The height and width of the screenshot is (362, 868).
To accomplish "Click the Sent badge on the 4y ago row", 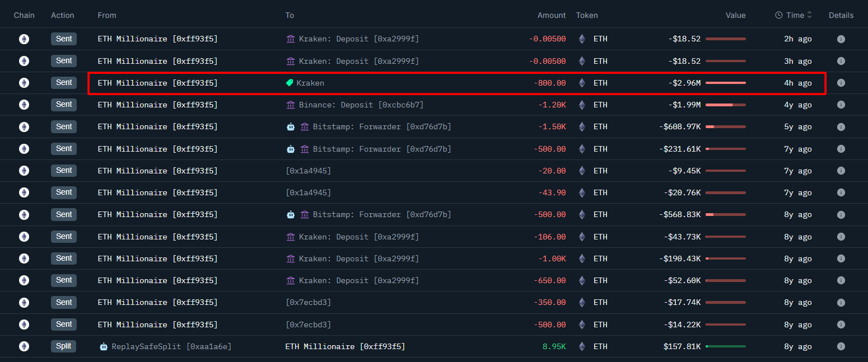I will [x=64, y=105].
